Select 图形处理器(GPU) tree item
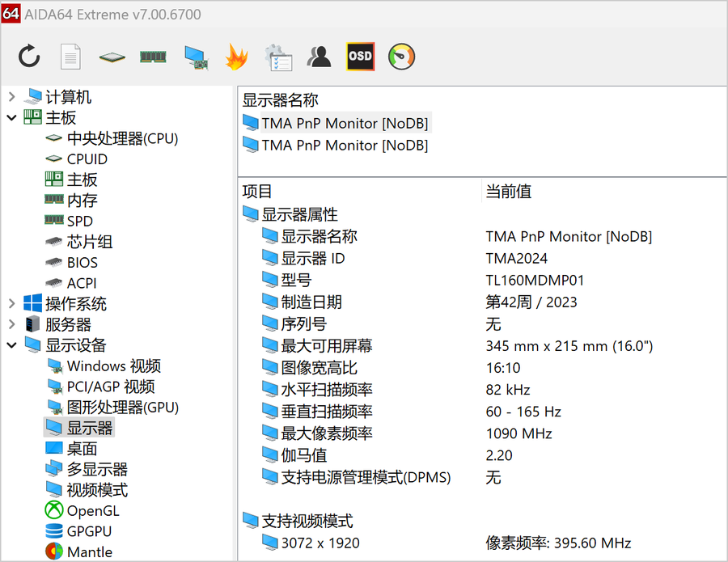 [x=123, y=407]
